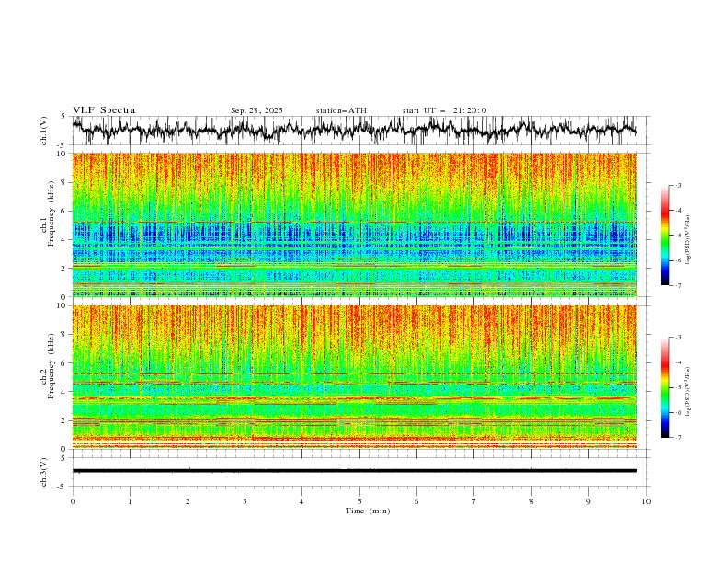Click the "-3" label on the ch.1 color bar

coord(678,185)
